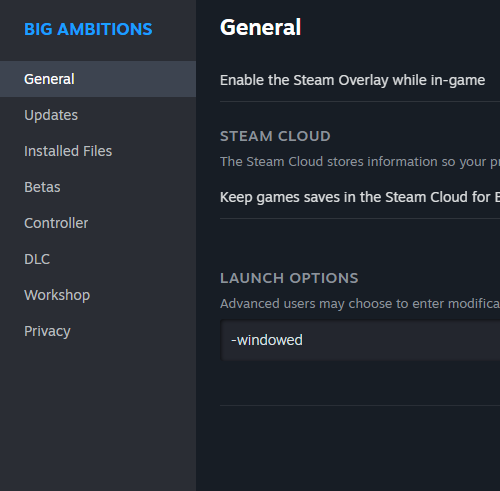Click divider line under Steam Overlay setting

click(360, 101)
